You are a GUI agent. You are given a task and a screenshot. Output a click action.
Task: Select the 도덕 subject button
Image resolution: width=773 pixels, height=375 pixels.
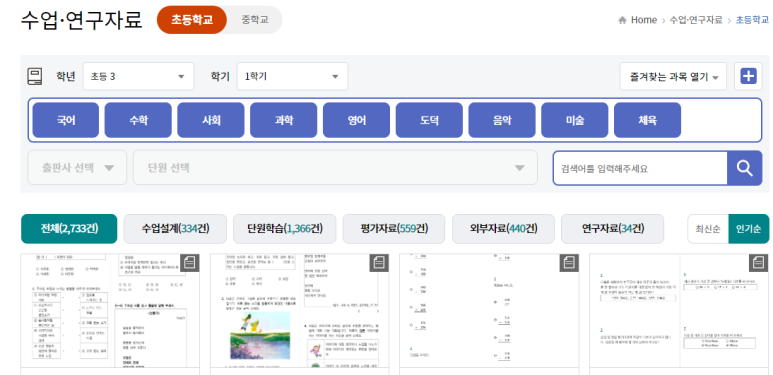pos(429,120)
